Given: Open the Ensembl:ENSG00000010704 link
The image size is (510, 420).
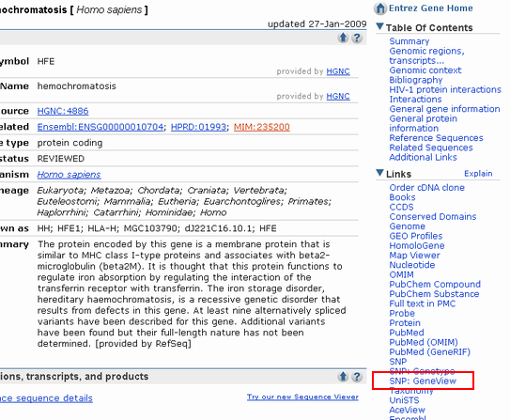Looking at the screenshot, I should 100,127.
